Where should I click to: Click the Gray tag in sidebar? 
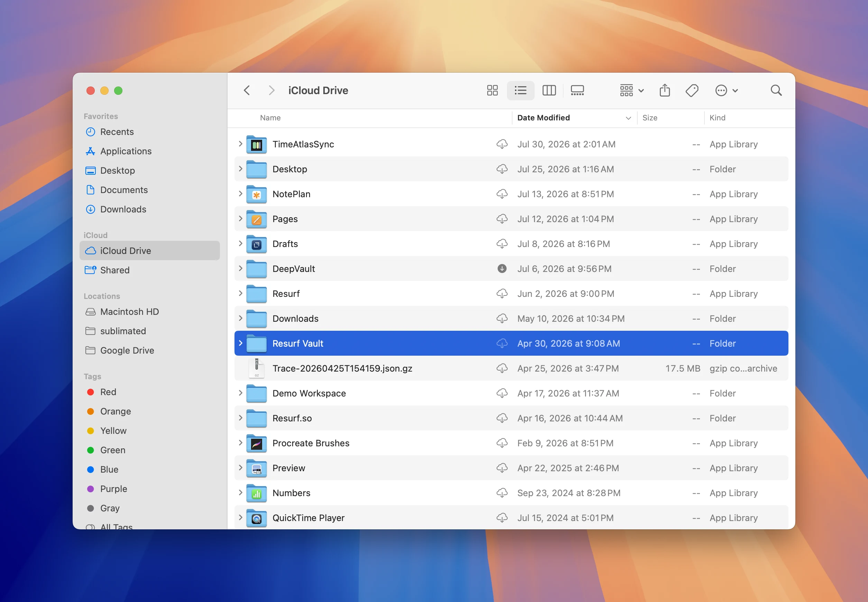click(149, 508)
